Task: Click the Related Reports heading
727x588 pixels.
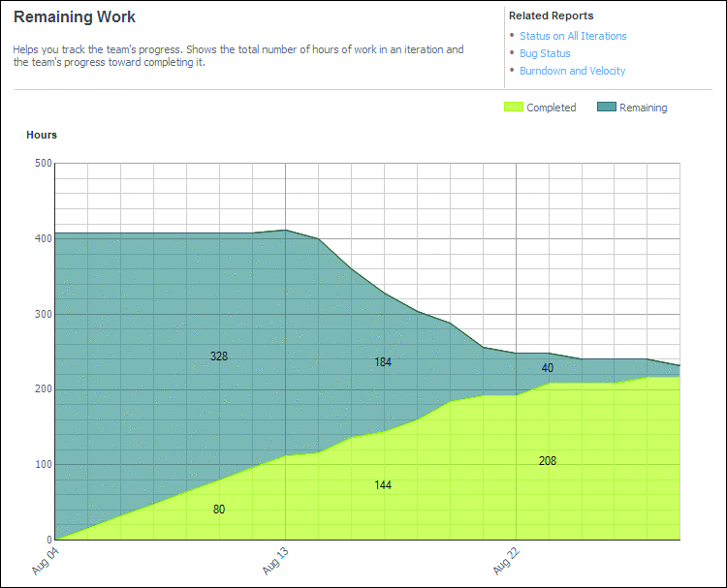Action: point(551,15)
